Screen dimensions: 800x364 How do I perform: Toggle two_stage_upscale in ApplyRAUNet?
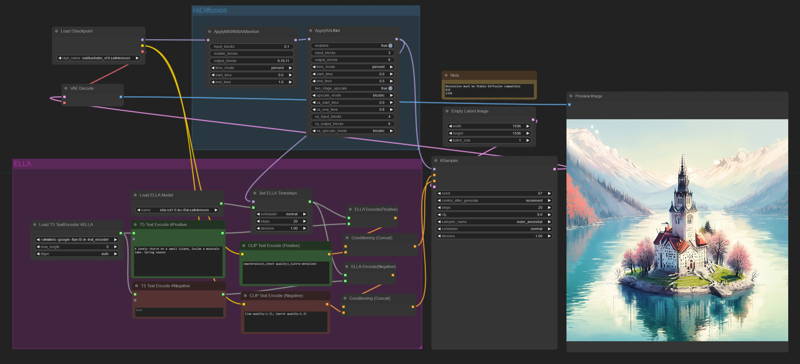pyautogui.click(x=353, y=88)
